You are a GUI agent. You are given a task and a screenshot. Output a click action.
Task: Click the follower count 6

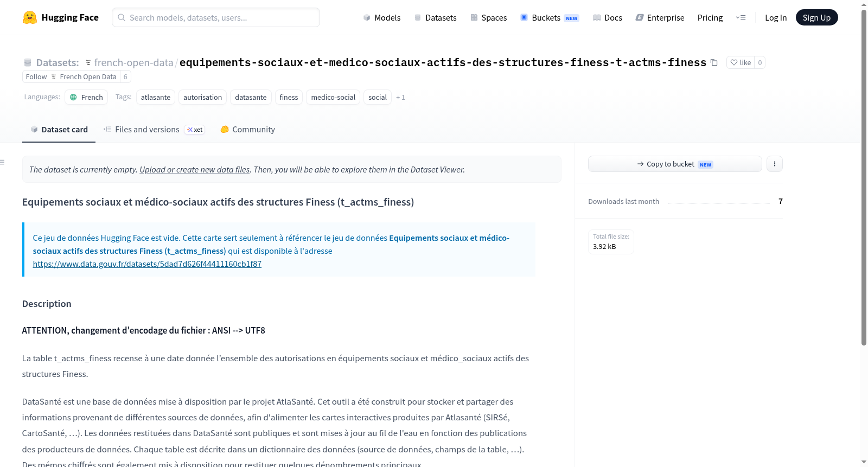click(125, 76)
